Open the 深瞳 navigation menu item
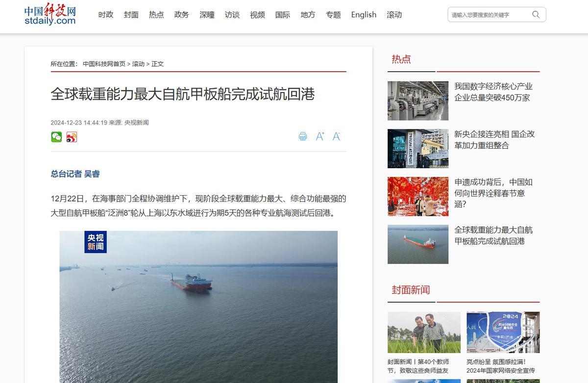 tap(207, 15)
